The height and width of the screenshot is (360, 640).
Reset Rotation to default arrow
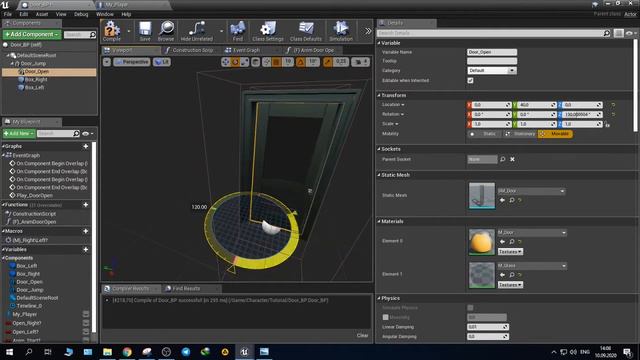coord(613,115)
